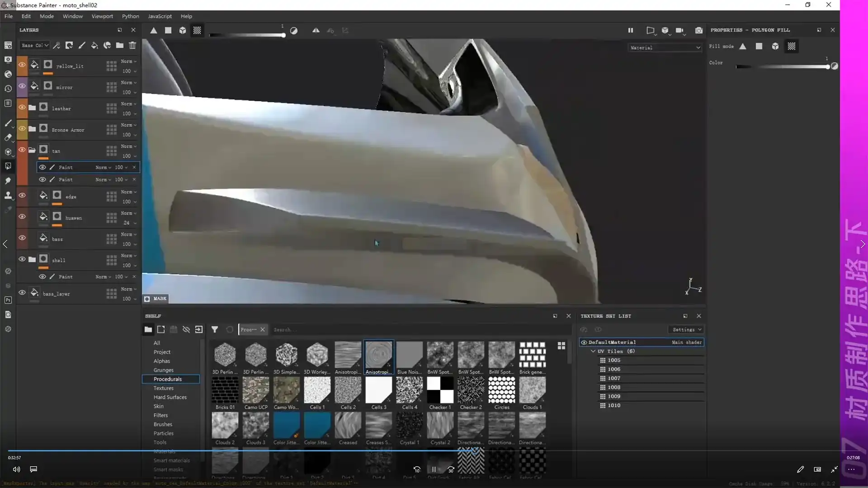Click the symmetry icon in top toolbar

[316, 30]
